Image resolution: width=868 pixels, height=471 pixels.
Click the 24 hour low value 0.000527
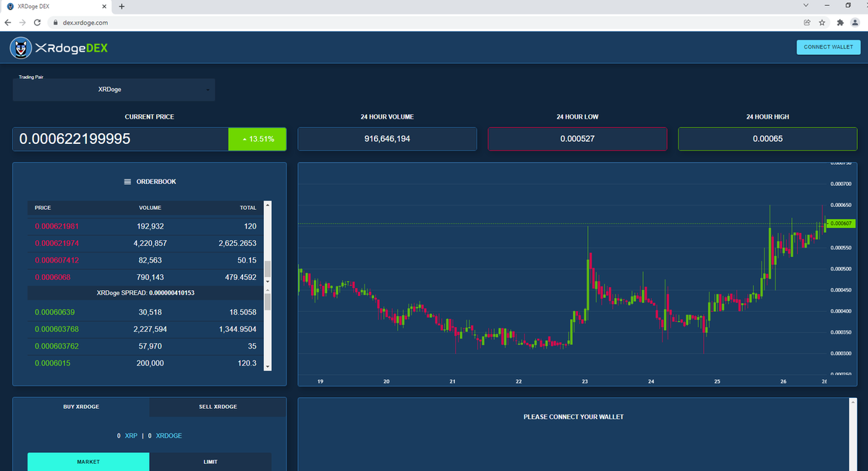point(577,139)
